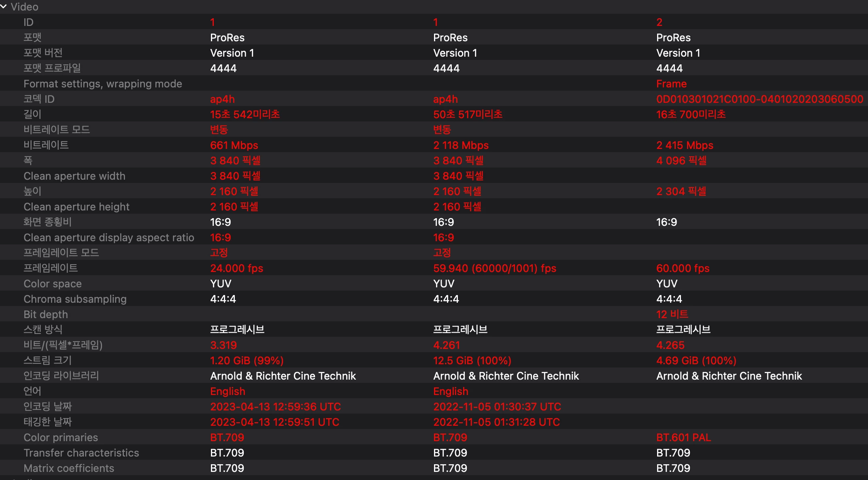This screenshot has width=868, height=480.
Task: Select the 2 118 Mbps bitrate value
Action: pos(461,145)
